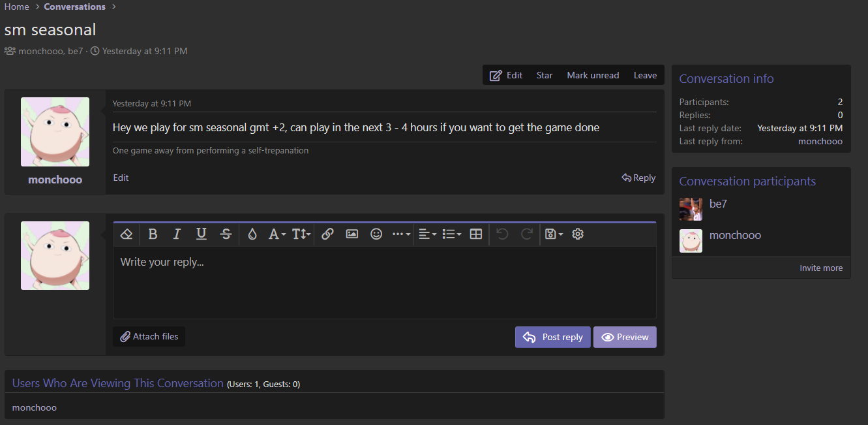Click the Post reply button
The width and height of the screenshot is (868, 425).
(x=552, y=337)
